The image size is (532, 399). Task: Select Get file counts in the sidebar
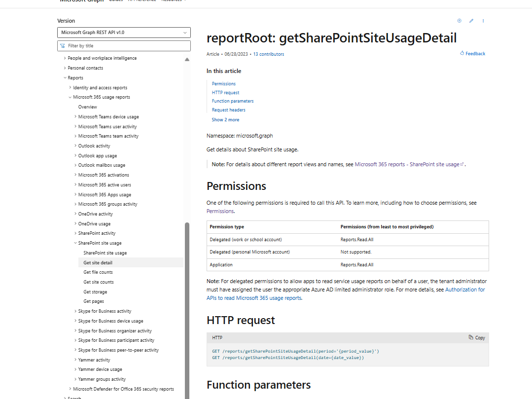click(98, 272)
